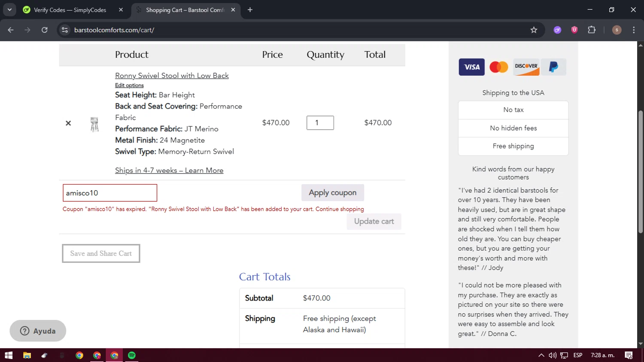Open Spotify from the taskbar
This screenshot has height=362, width=644.
pyautogui.click(x=132, y=355)
